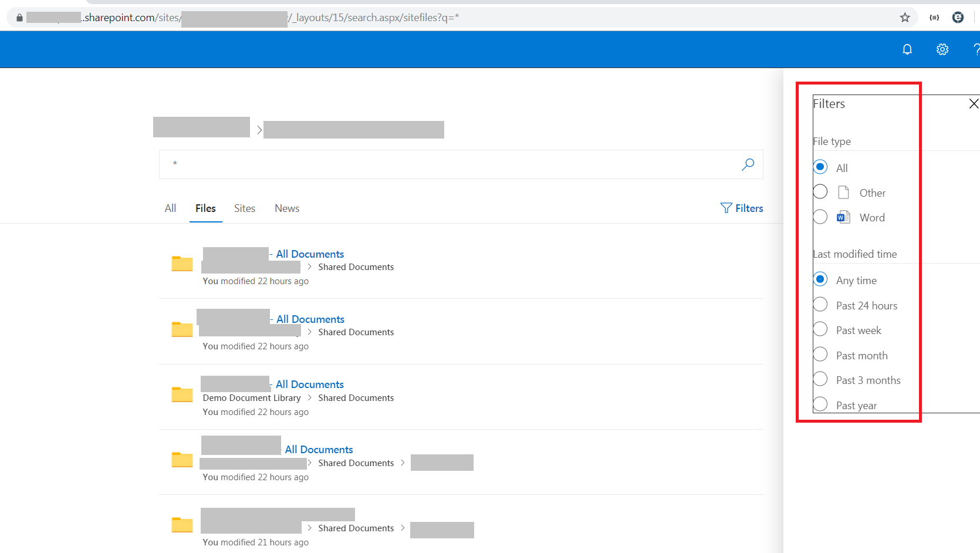This screenshot has height=553, width=980.
Task: Click the browser extension icon near the address bar
Action: point(934,18)
